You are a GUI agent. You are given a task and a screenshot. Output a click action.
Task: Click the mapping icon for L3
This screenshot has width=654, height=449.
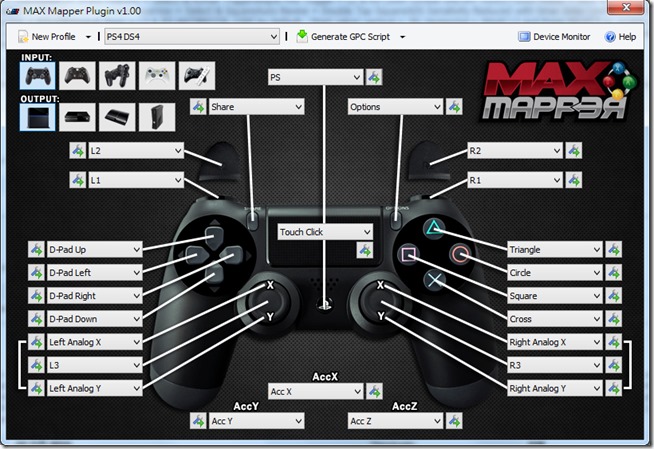[36, 365]
